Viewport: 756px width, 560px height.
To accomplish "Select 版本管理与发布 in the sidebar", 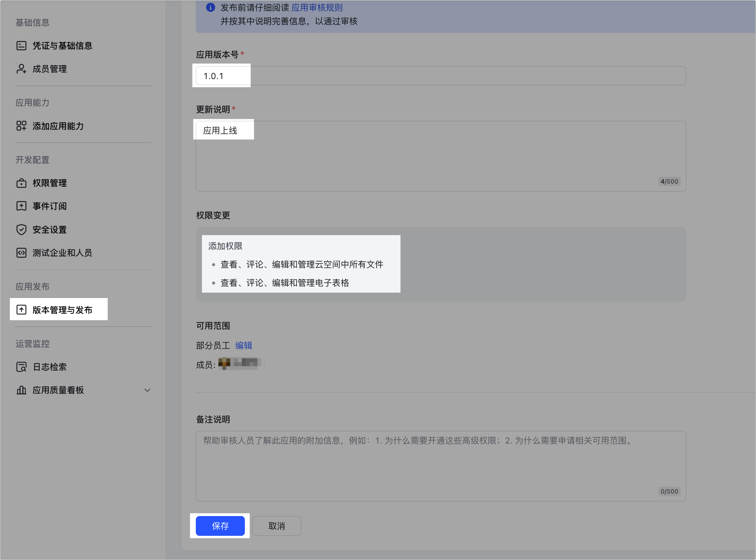I will click(62, 310).
